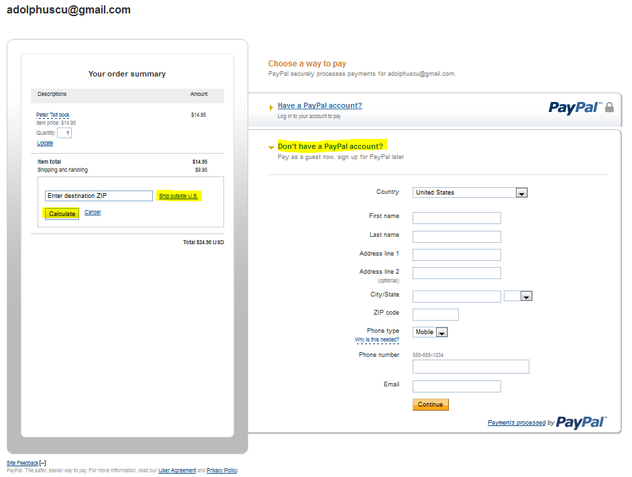Select Don't have a PayPal account heading
Image resolution: width=632 pixels, height=477 pixels.
click(331, 146)
